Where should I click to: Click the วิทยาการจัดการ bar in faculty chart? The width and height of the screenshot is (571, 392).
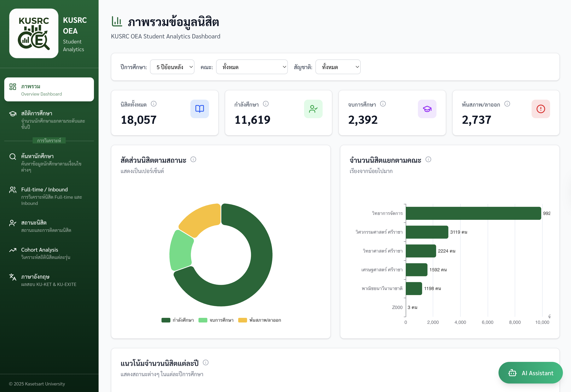coord(473,213)
